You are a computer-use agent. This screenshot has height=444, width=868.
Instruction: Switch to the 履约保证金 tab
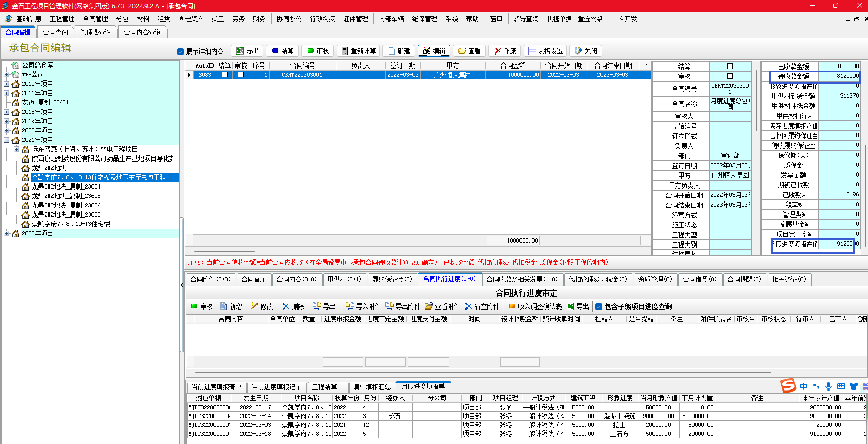392,279
